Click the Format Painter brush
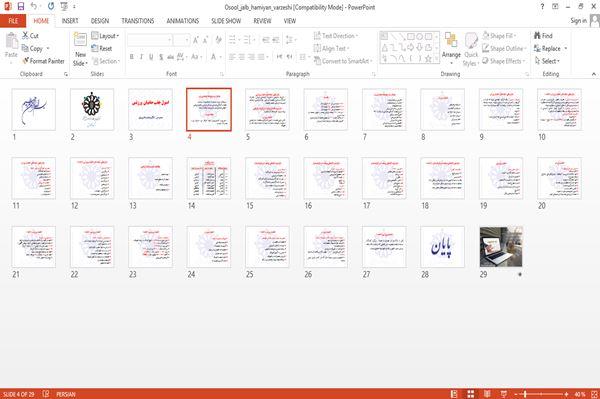600x399 pixels. click(26, 61)
